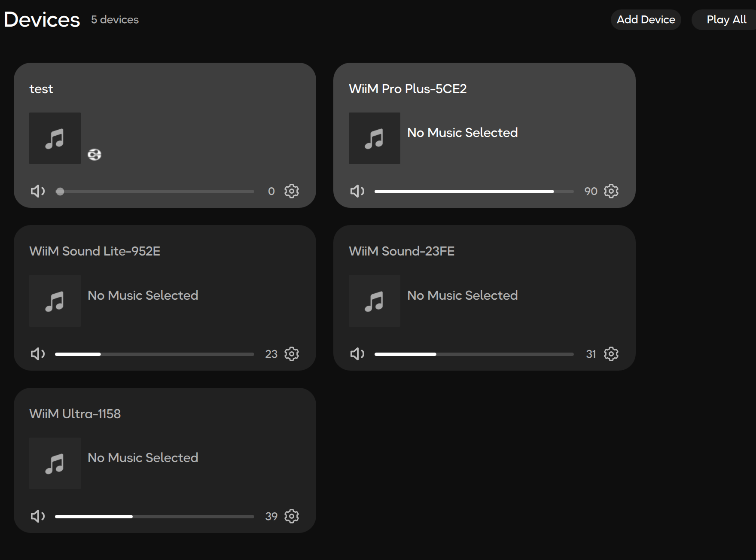Select the 'WiiM Pro Plus-5CE2' device name
This screenshot has width=756, height=560.
(x=408, y=89)
